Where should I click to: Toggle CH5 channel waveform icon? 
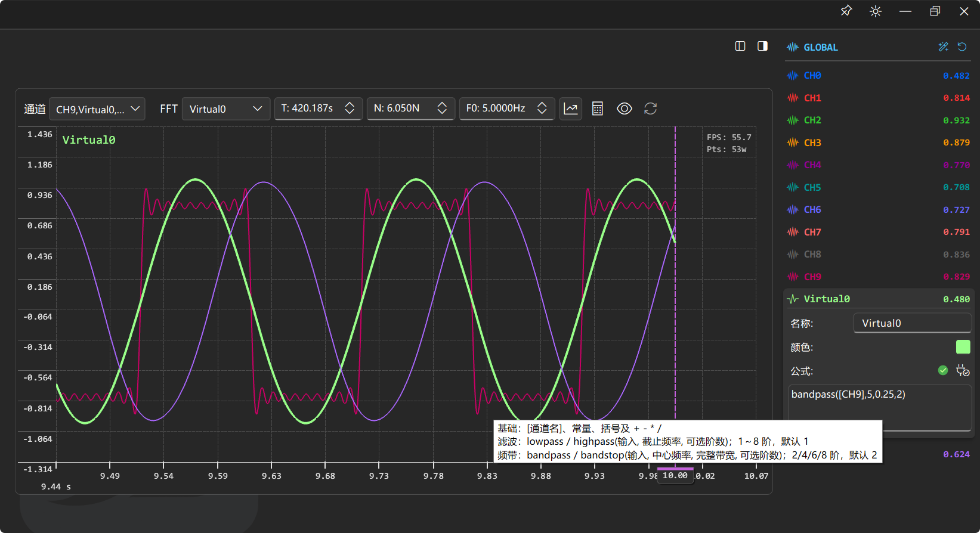tap(793, 187)
